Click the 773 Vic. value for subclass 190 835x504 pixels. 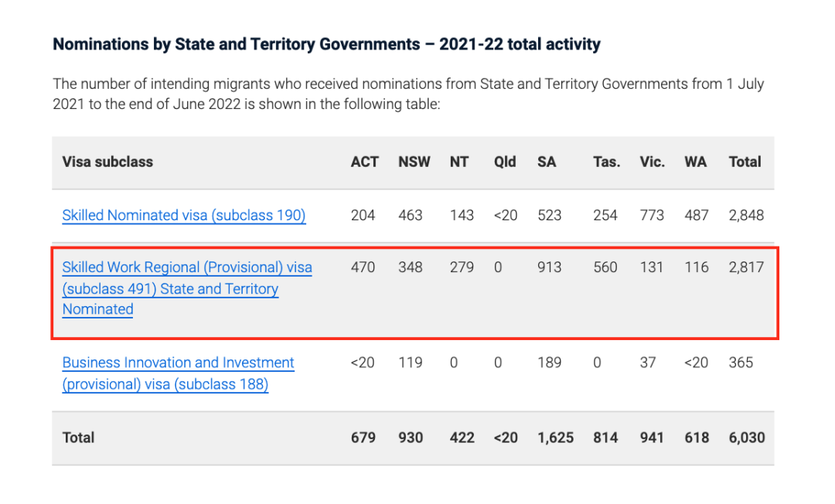click(652, 216)
